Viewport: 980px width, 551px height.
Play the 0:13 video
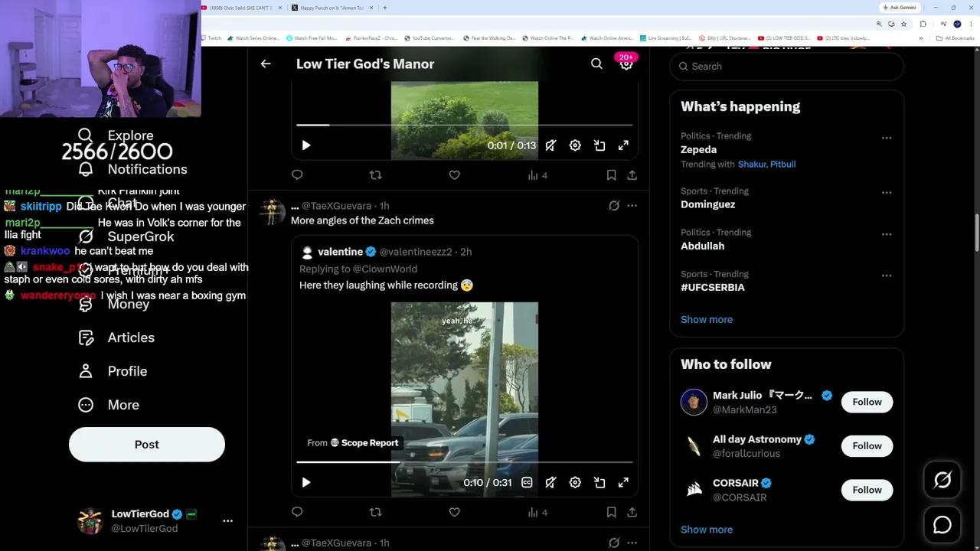click(305, 145)
